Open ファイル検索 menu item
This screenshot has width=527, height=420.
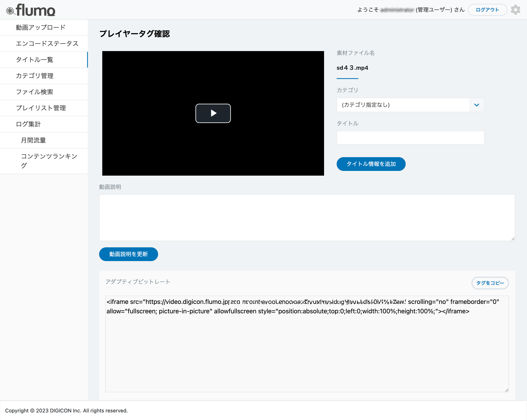pos(44,92)
